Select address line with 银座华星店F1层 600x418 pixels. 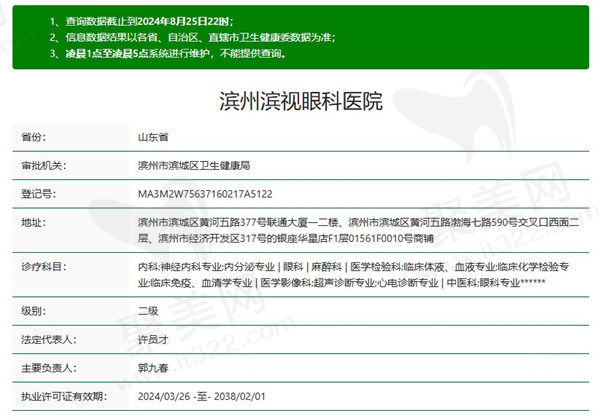tap(286, 238)
